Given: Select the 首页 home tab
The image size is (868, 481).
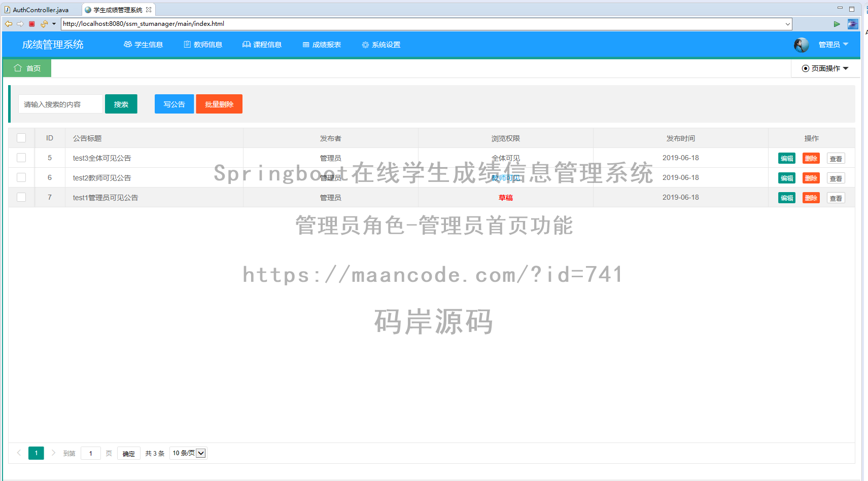Looking at the screenshot, I should pyautogui.click(x=27, y=68).
